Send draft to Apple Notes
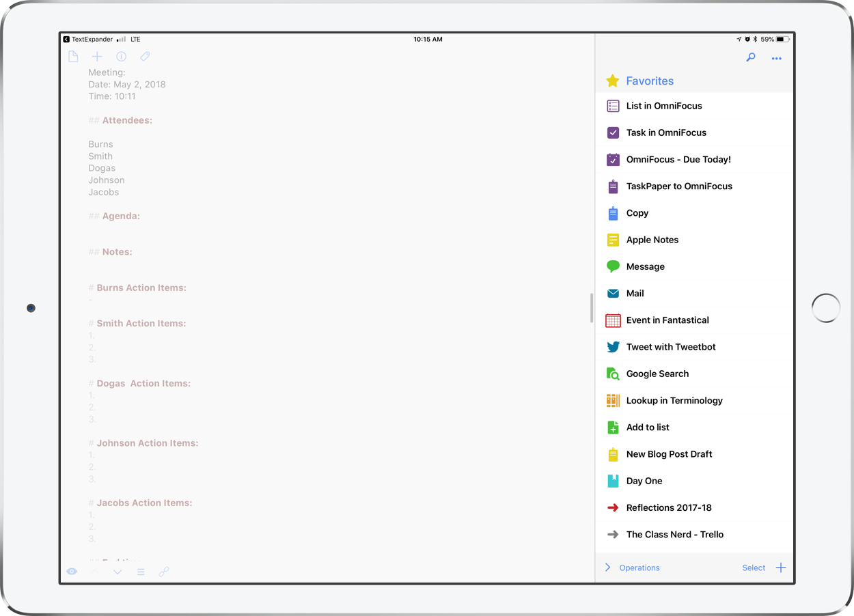Screen dimensions: 854x616 (694, 240)
